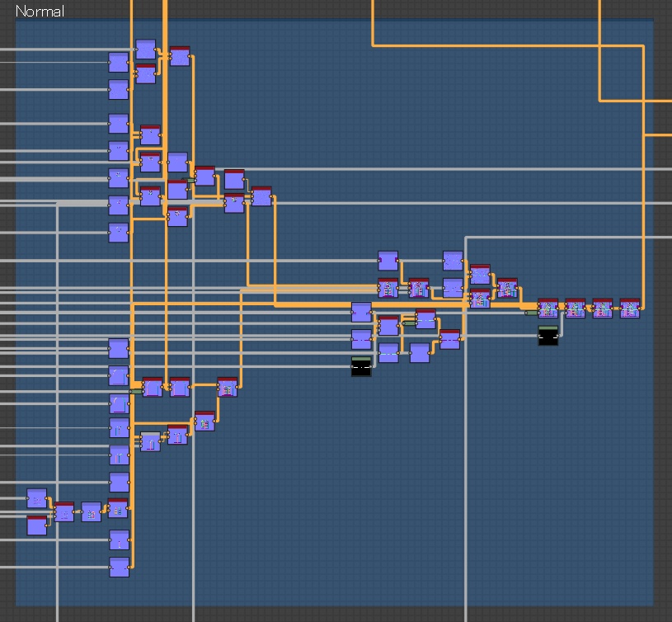This screenshot has width=672, height=622.
Task: Click the green connector feeding the four-node chain
Action: click(x=532, y=313)
